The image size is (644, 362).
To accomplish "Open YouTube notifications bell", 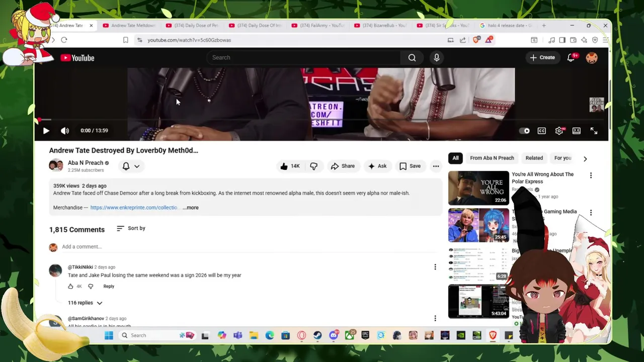I will click(x=571, y=57).
